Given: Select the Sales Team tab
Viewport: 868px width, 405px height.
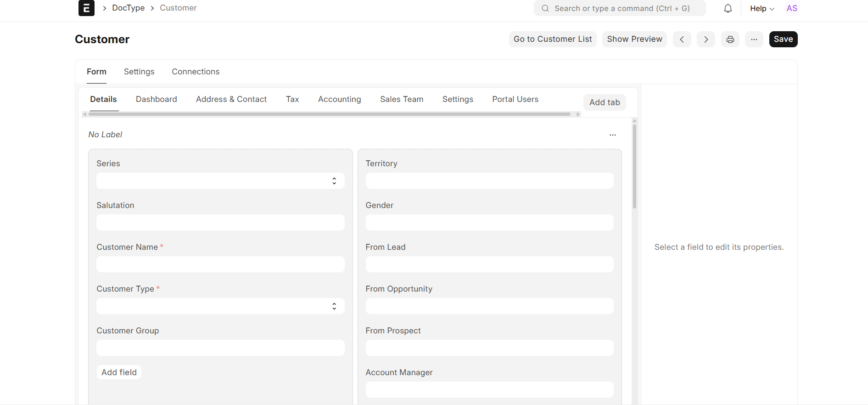Looking at the screenshot, I should click(401, 99).
